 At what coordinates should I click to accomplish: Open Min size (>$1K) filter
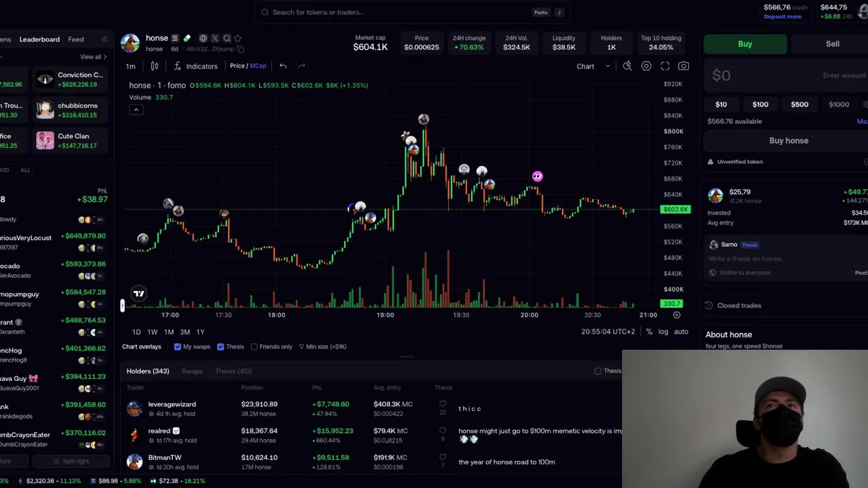tap(323, 347)
